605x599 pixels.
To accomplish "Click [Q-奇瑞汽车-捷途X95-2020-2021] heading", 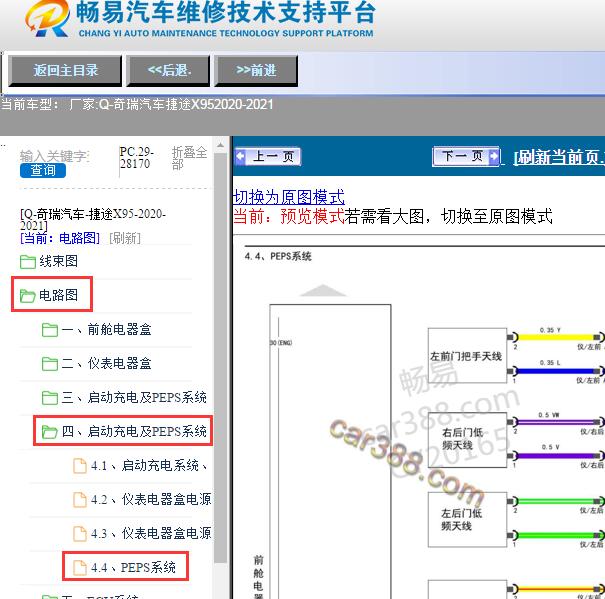I will (x=93, y=219).
